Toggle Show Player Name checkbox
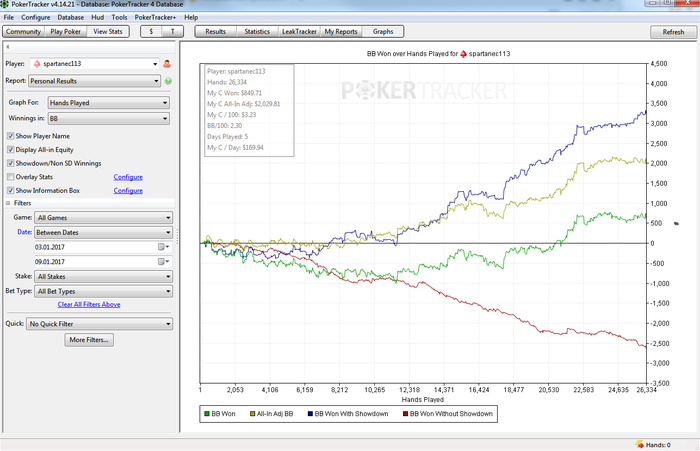 coord(10,136)
